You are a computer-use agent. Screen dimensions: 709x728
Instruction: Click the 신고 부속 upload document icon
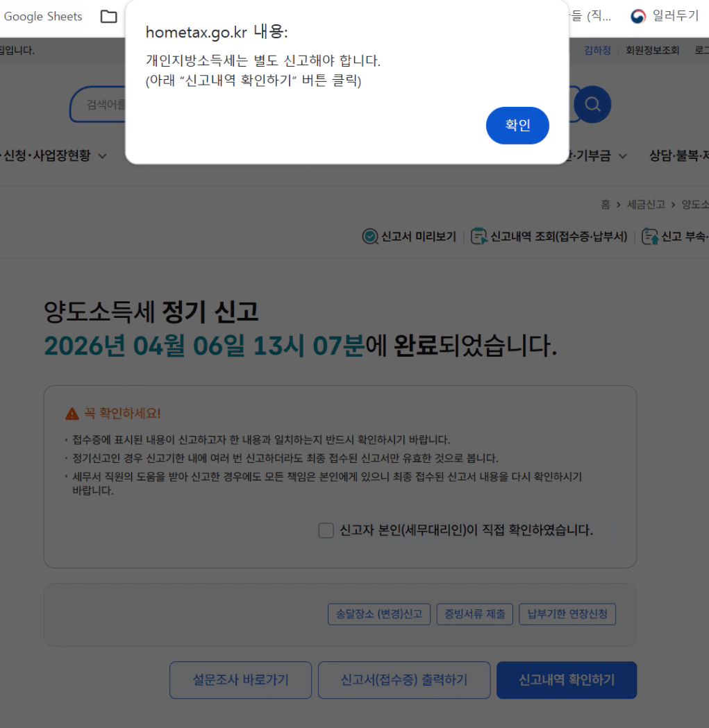[x=650, y=237]
